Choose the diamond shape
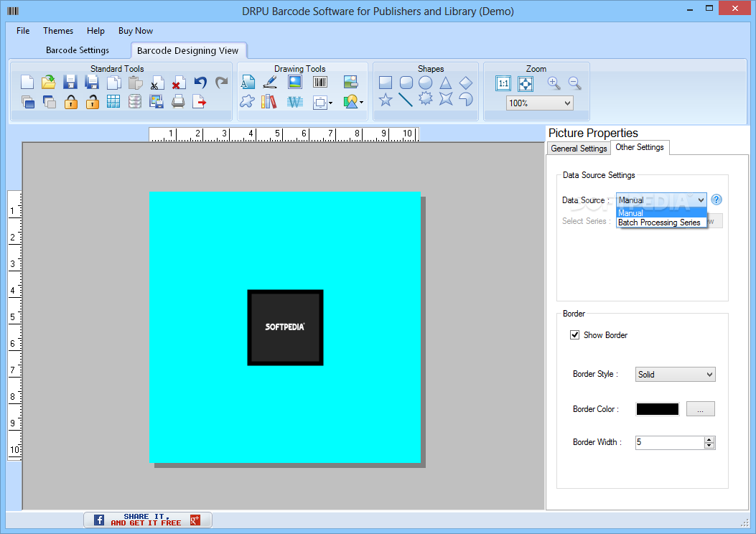Screen dimensions: 756x534 [466, 83]
